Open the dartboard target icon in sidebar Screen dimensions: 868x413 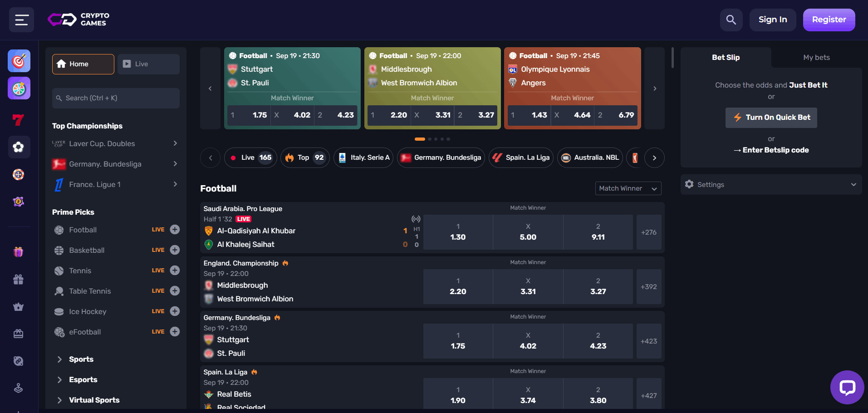pos(19,61)
